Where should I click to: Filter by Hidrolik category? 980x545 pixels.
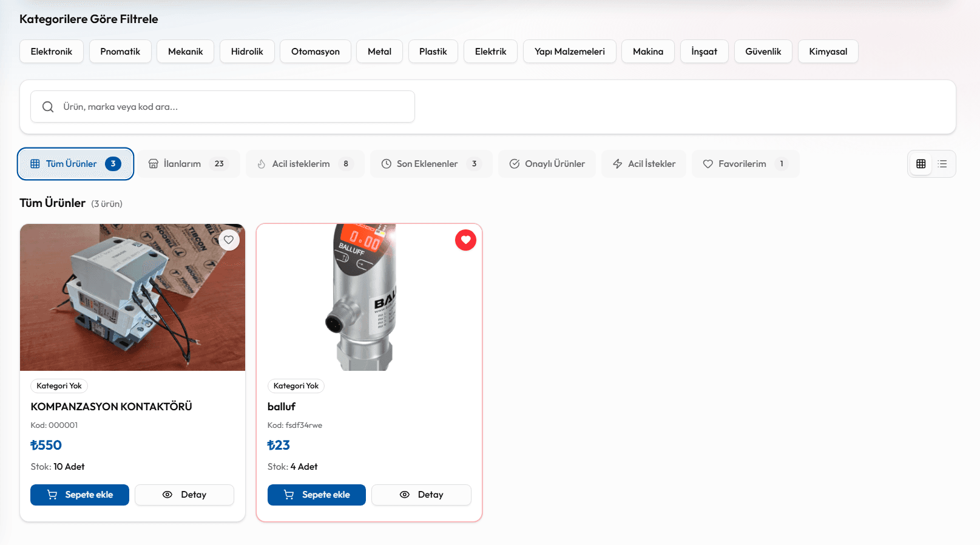(247, 52)
